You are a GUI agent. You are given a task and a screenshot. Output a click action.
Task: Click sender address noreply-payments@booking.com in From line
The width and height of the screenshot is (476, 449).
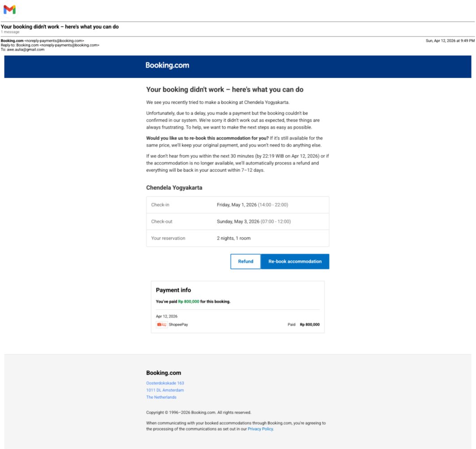point(54,40)
